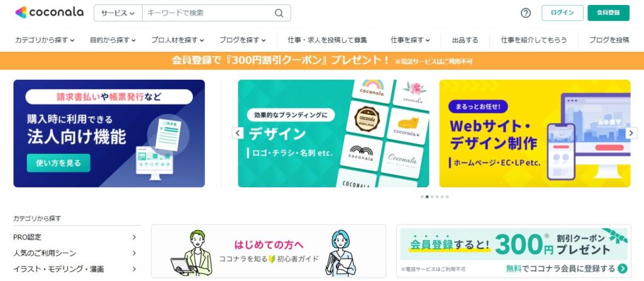Click the search magnifier icon

279,13
